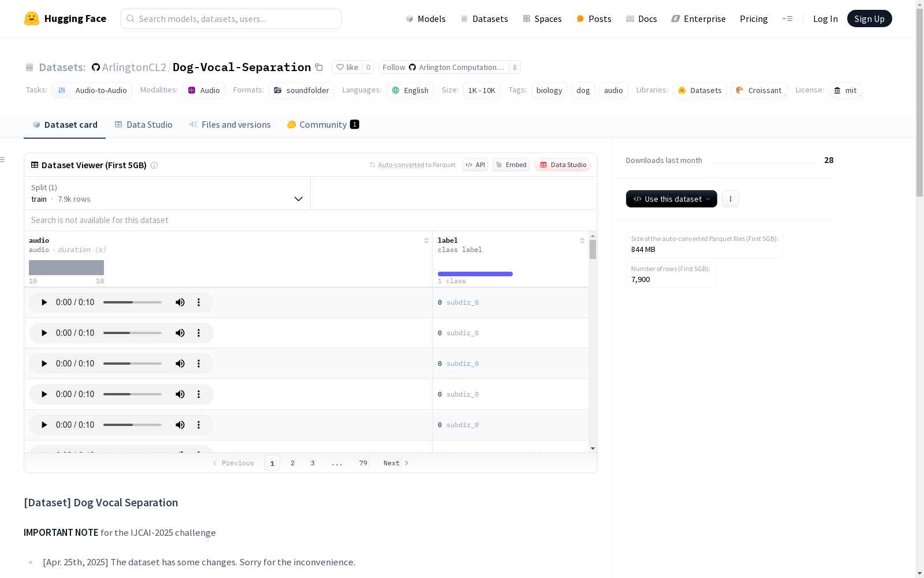Go to page 2 of the dataset
924x578 pixels.
(x=293, y=463)
